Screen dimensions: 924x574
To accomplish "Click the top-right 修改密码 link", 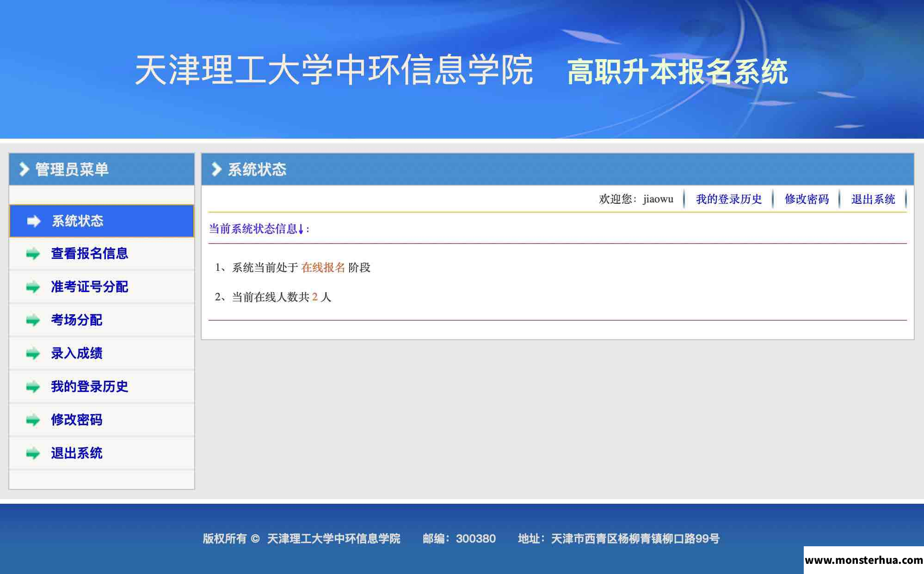I will tap(807, 199).
